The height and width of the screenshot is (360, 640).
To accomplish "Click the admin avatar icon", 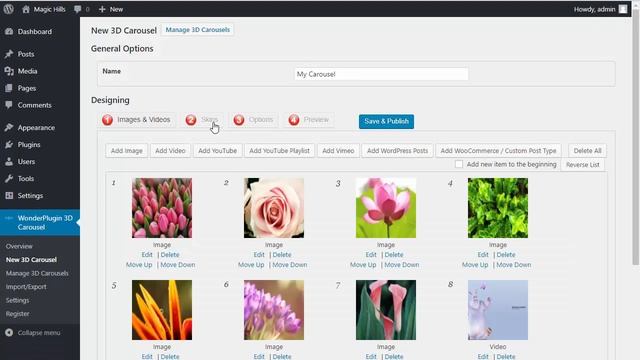I will pos(623,9).
